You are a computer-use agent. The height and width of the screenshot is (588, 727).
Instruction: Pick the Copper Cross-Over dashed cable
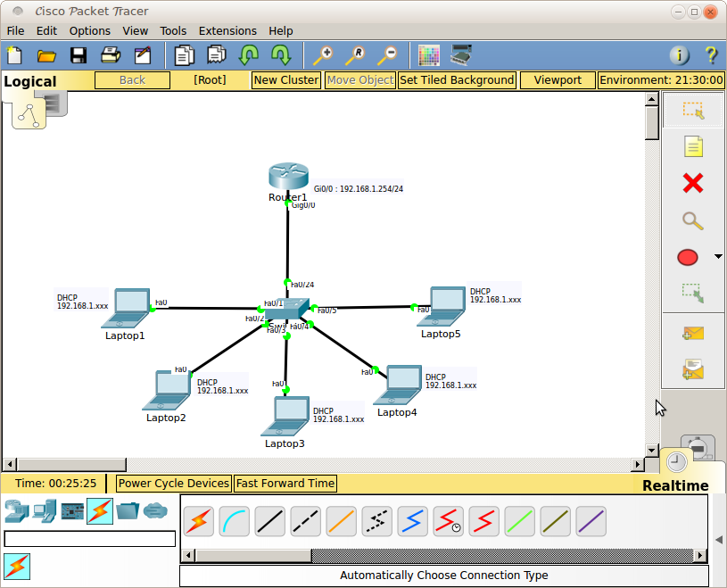[x=306, y=521]
